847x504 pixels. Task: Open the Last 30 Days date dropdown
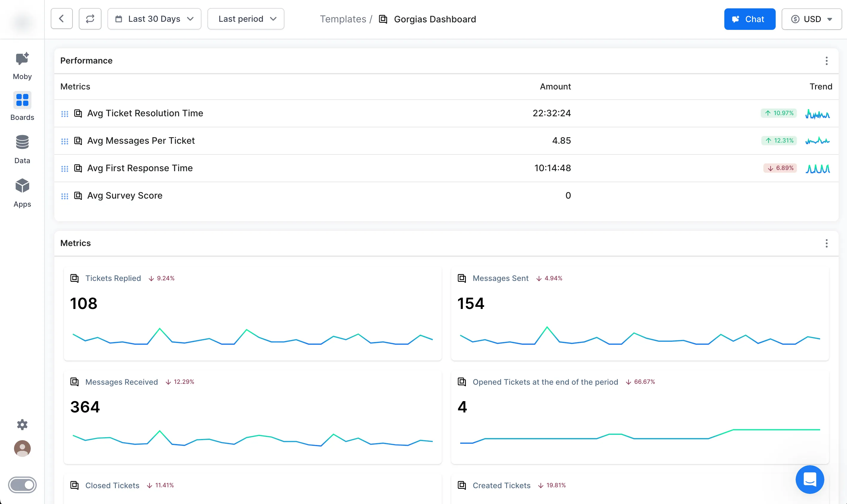pos(154,19)
